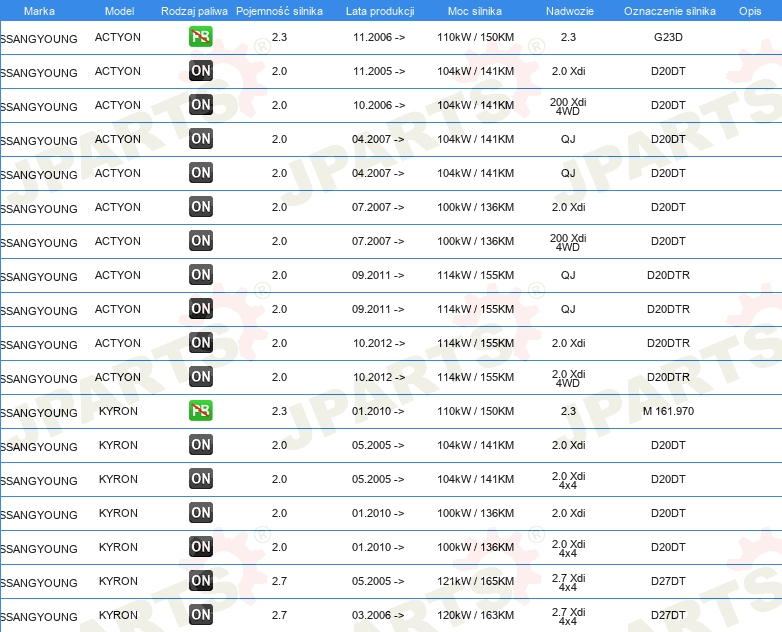
Task: Click SSANGYOUNG in the G23D row
Action: [39, 39]
